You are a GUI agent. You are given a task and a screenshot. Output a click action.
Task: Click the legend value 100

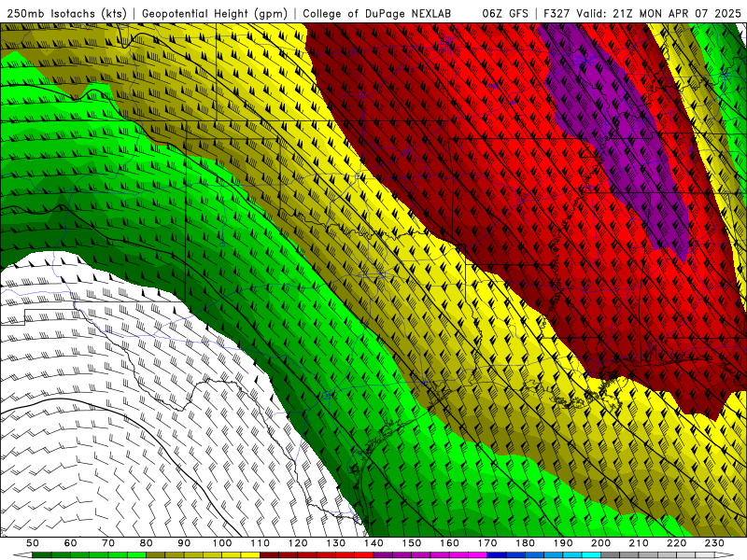222,543
